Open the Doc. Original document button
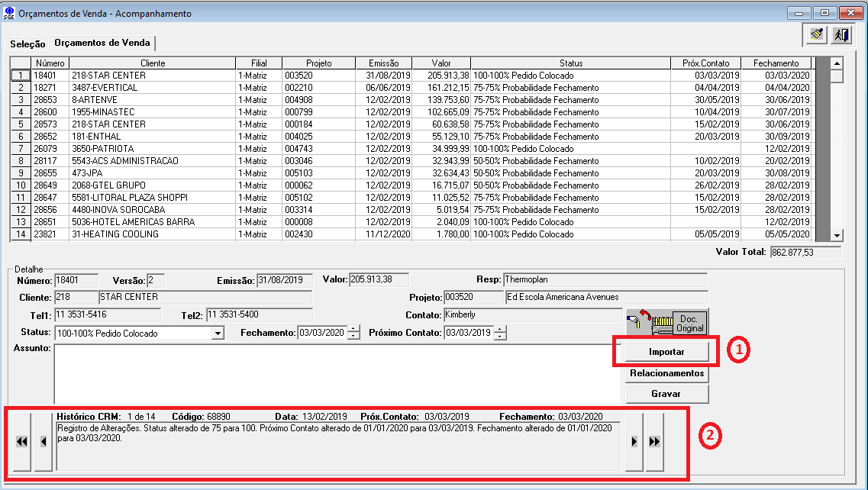The height and width of the screenshot is (490, 868). pyautogui.click(x=689, y=323)
